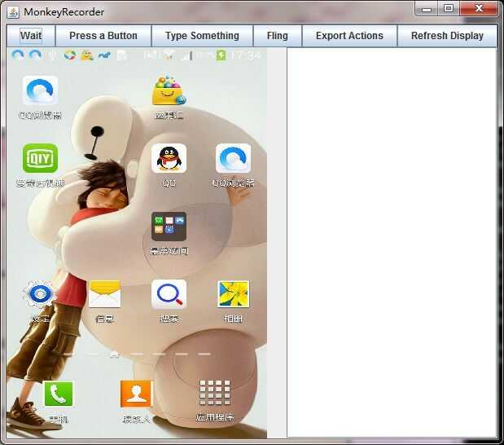Open the Gallery yellow flower app

coord(234,294)
